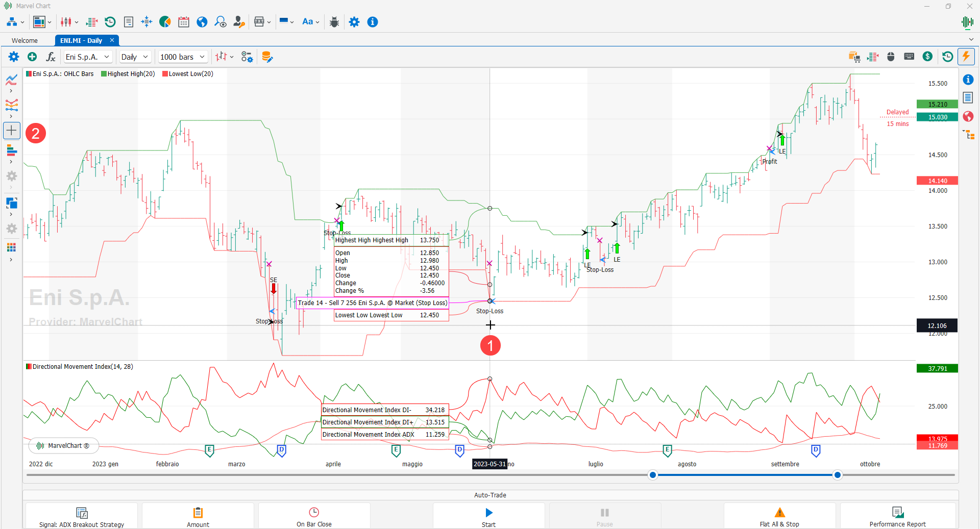Click the mouse trading icon
This screenshot has width=980, height=529.
(891, 57)
